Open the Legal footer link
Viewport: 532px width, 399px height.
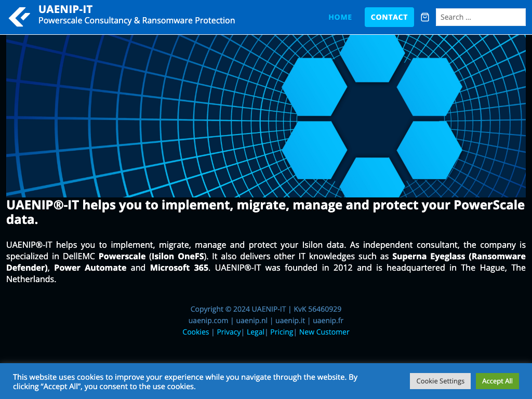[256, 332]
